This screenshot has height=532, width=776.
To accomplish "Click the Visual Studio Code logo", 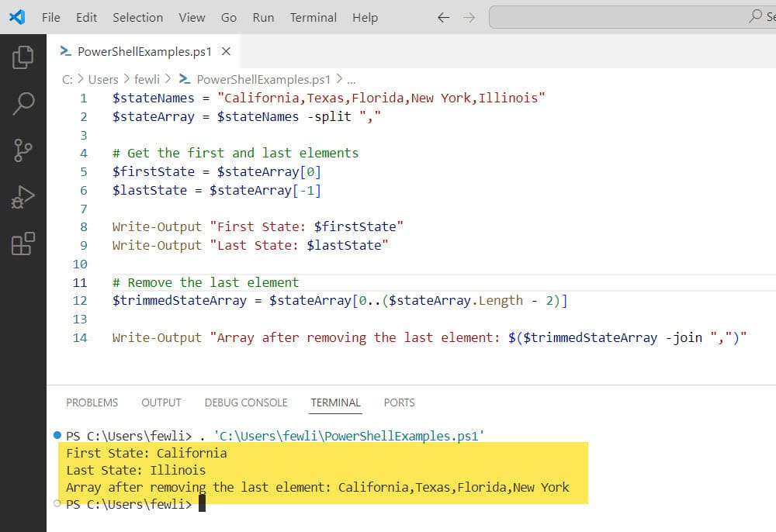I will click(17, 16).
